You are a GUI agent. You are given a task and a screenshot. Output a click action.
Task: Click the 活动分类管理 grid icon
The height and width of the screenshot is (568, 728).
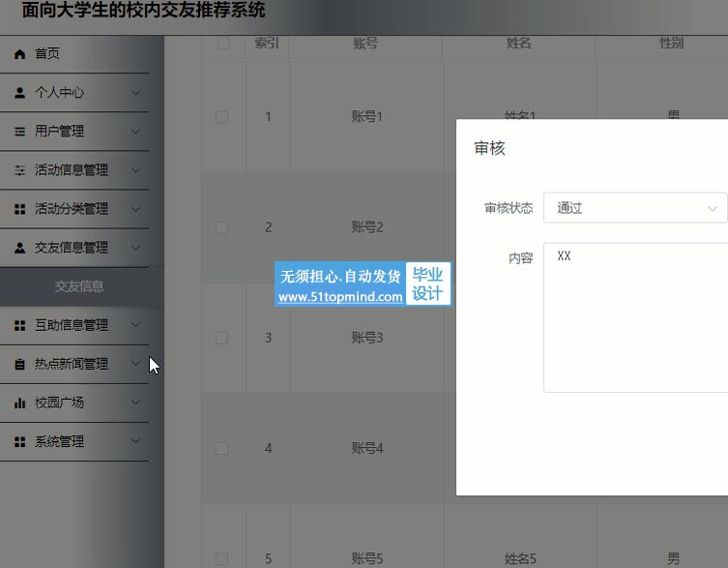point(19,209)
